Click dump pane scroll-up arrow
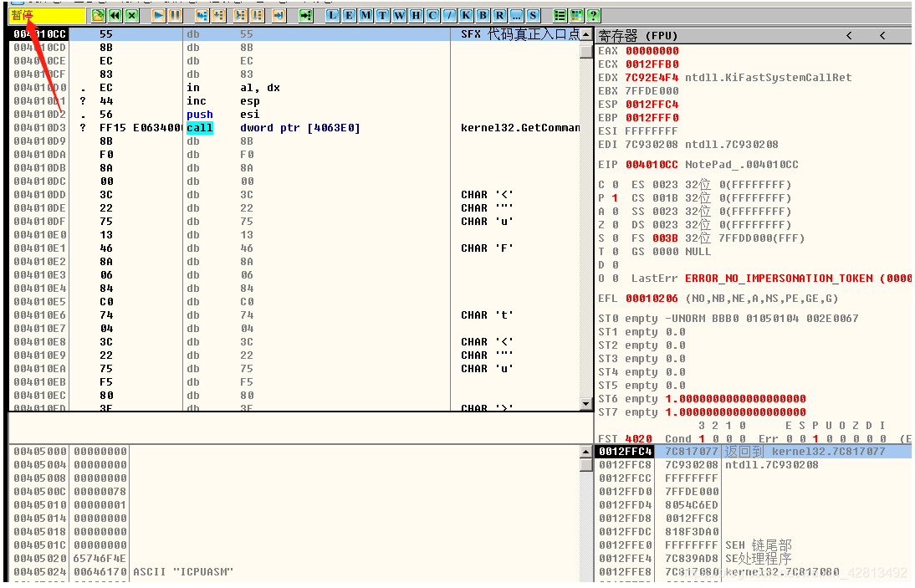Viewport: 915px width, 588px height. [586, 452]
